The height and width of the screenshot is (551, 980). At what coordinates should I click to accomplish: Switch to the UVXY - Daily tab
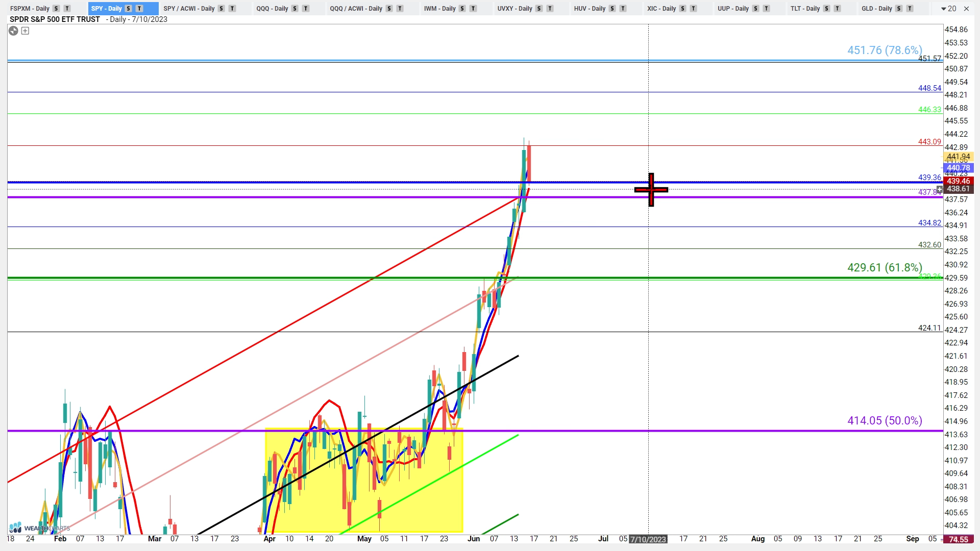(x=514, y=9)
